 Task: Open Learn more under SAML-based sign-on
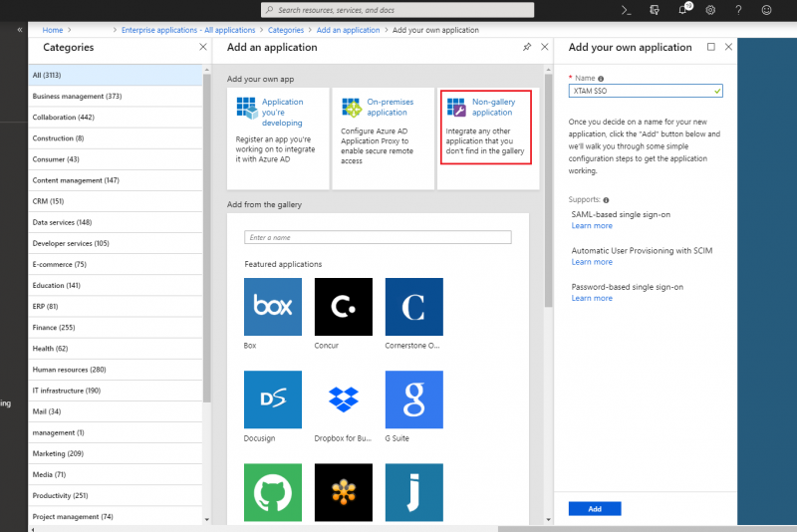click(x=592, y=226)
